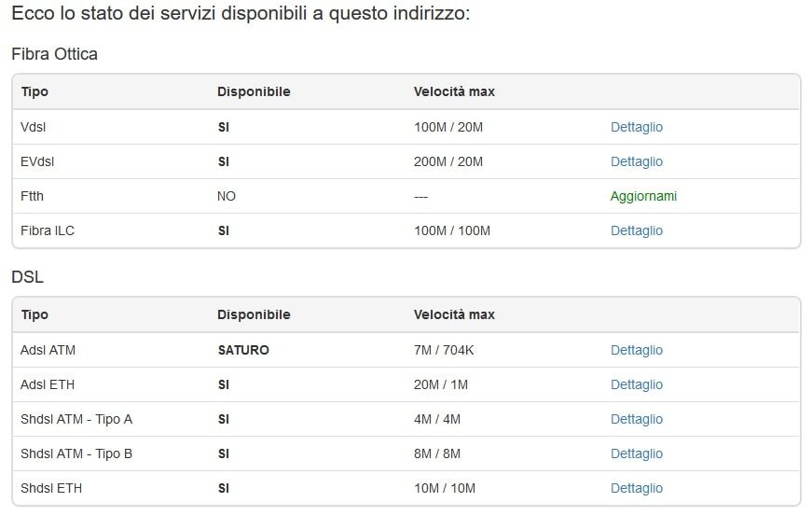Image resolution: width=812 pixels, height=516 pixels.
Task: Click the 10M / 10M speed value
Action: pyautogui.click(x=445, y=488)
